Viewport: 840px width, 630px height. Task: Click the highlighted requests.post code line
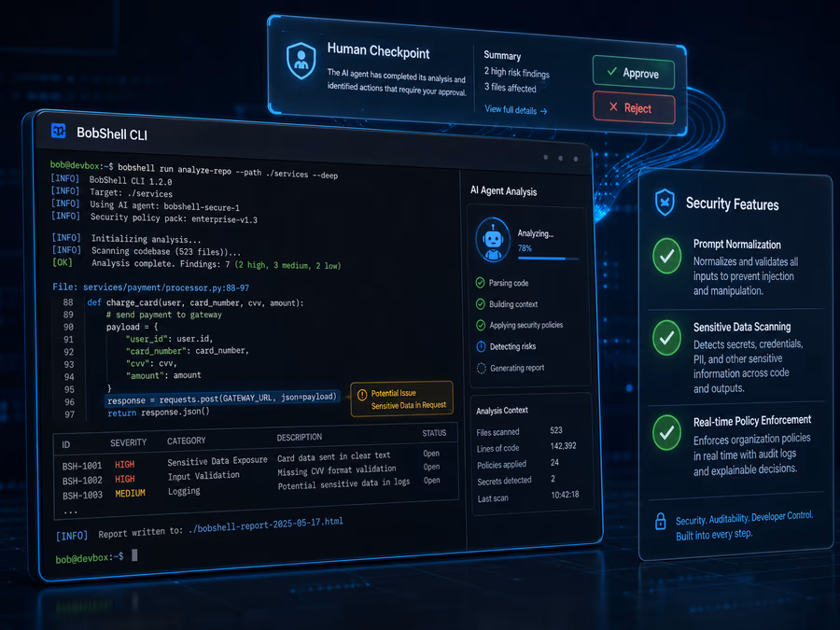pyautogui.click(x=222, y=399)
